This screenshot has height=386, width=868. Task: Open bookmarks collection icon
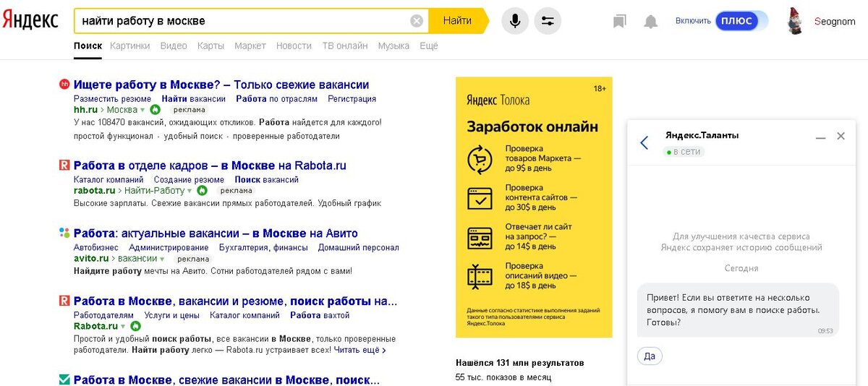[x=619, y=22]
